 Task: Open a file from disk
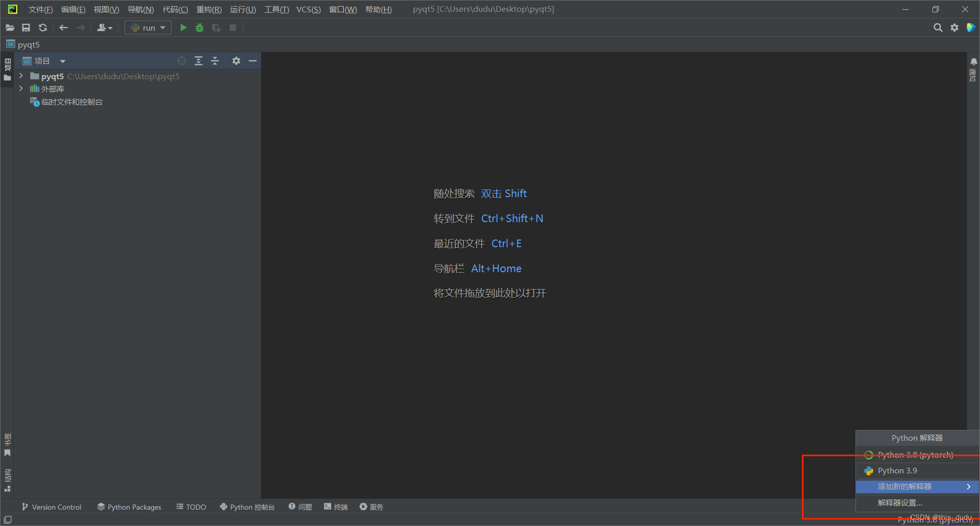(10, 28)
